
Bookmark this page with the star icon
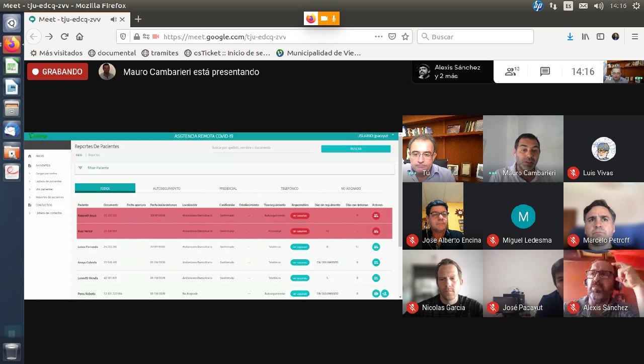(x=406, y=36)
